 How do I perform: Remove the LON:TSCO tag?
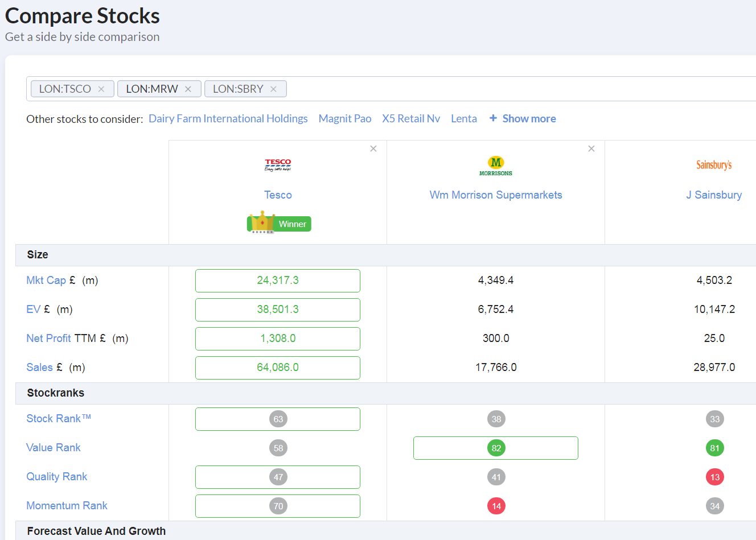tap(101, 89)
